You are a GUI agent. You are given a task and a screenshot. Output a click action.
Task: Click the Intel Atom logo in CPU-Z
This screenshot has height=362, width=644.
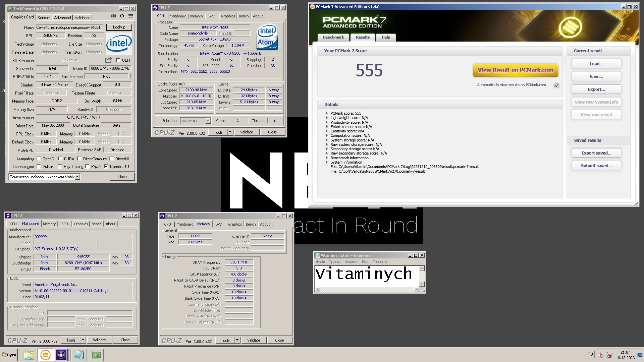pos(267,37)
